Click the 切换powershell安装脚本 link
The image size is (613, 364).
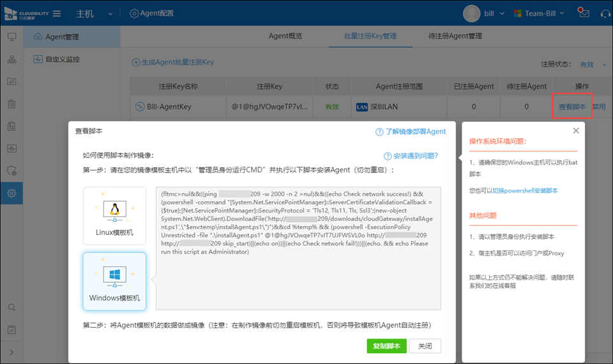[524, 190]
